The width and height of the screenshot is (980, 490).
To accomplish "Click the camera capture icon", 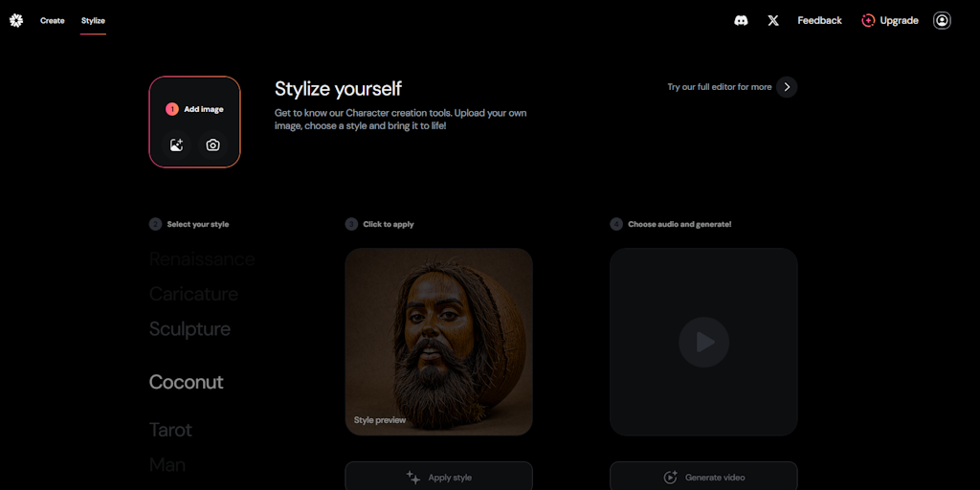I will [x=212, y=145].
